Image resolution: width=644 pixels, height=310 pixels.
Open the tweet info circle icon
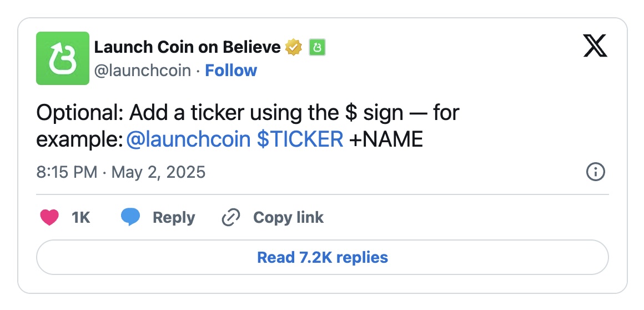pos(595,172)
